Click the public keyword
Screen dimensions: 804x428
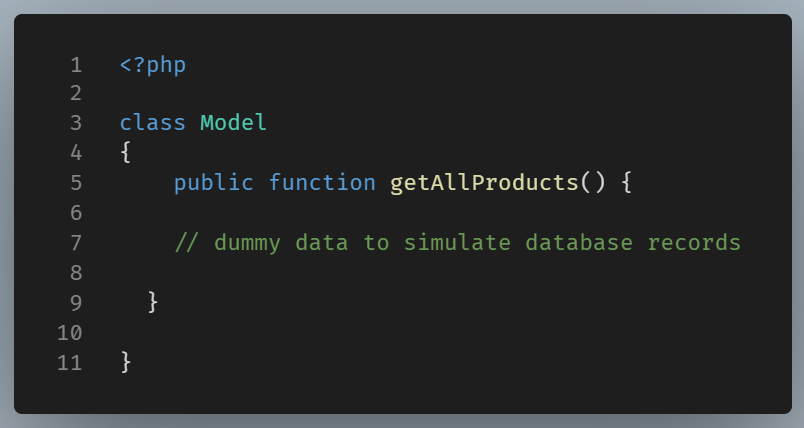tap(214, 183)
